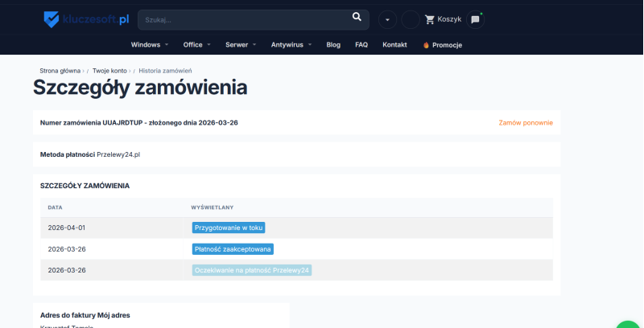Open the Twoje konto breadcrumb link

point(109,71)
